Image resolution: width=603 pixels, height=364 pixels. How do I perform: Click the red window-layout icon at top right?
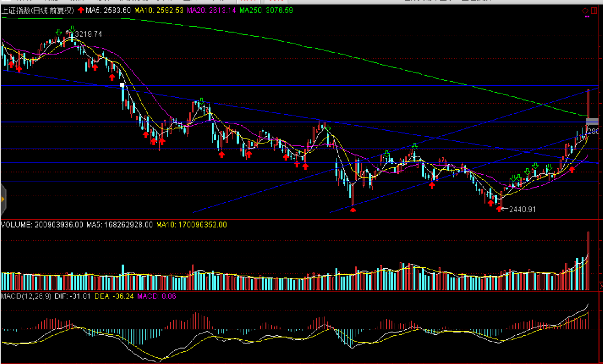point(594,11)
